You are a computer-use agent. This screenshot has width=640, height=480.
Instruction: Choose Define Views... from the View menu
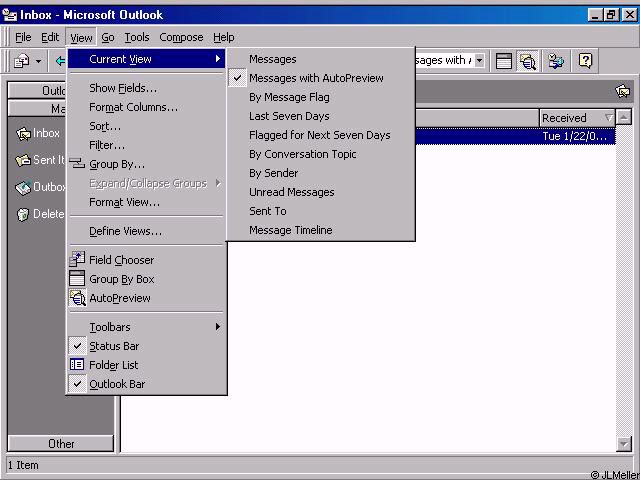[146, 231]
